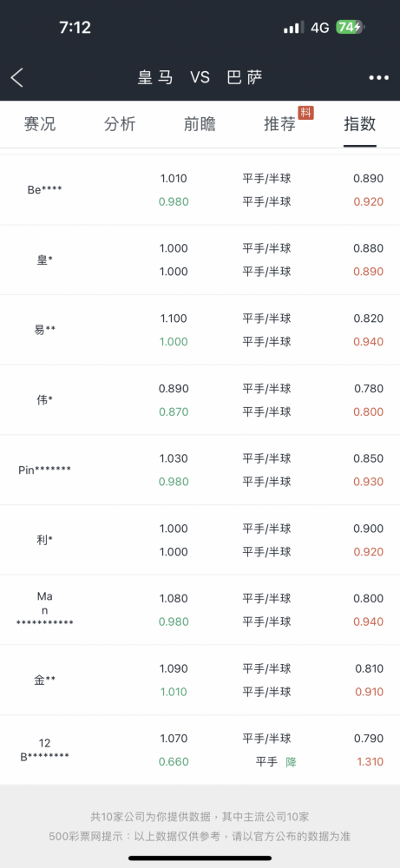Open the Pin******* odds details
The height and width of the screenshot is (868, 400).
click(x=200, y=470)
